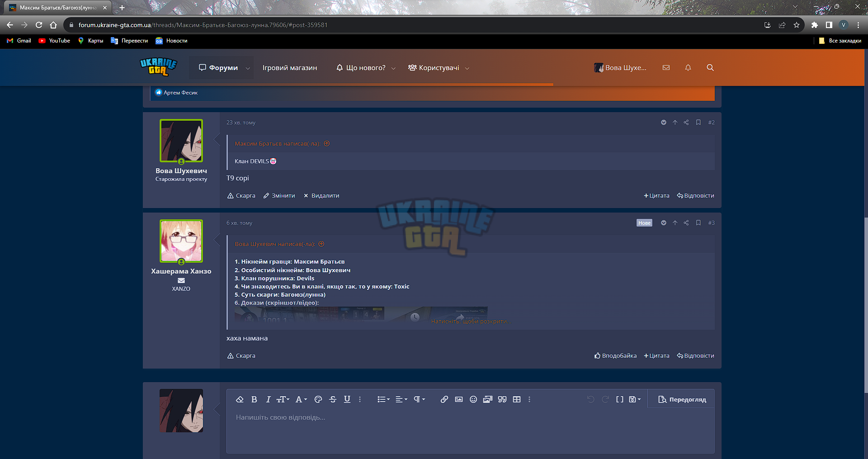Open the Що нового? tab
Image resolution: width=868 pixels, height=459 pixels.
pyautogui.click(x=361, y=68)
